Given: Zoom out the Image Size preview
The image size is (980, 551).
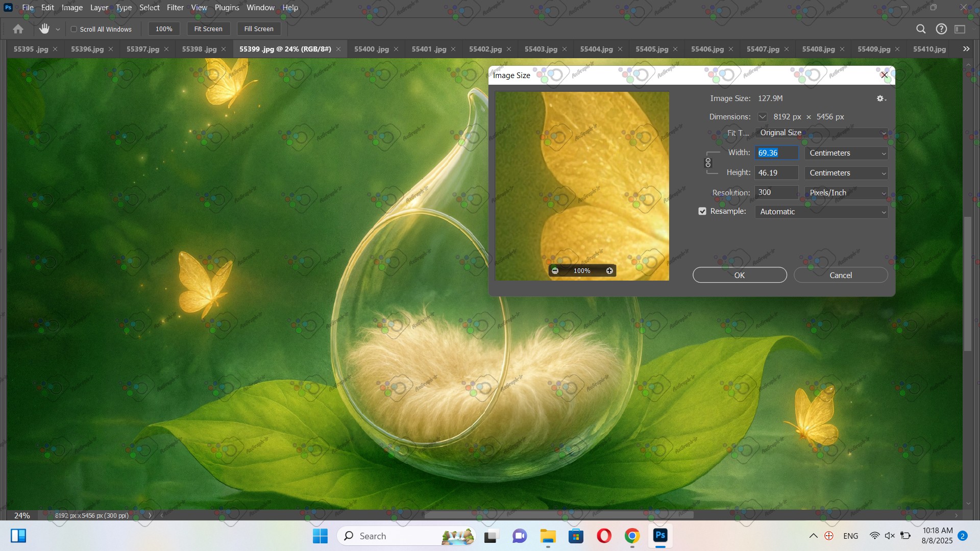Looking at the screenshot, I should (555, 271).
